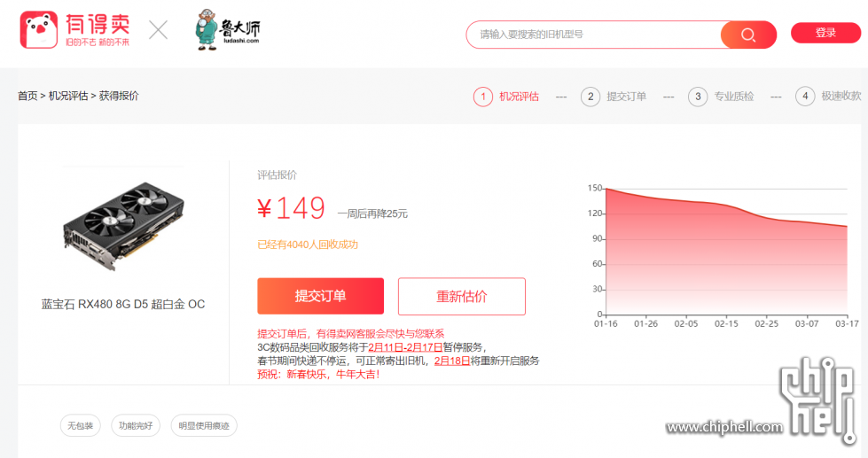868x458 pixels.
Task: Click the 提交订单 submit order button
Action: click(x=321, y=296)
